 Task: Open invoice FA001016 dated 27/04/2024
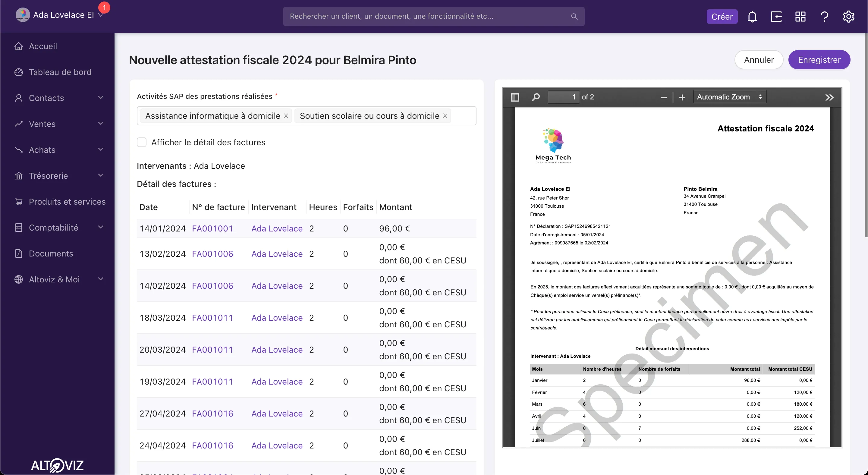click(212, 414)
